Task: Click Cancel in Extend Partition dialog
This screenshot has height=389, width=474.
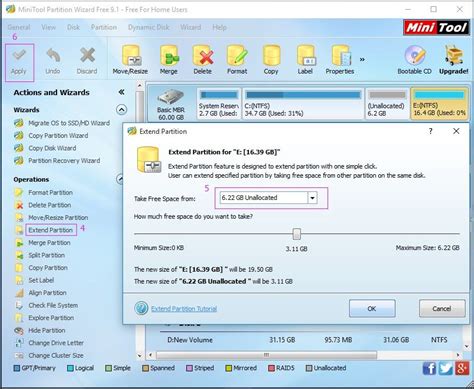Action: [x=442, y=309]
